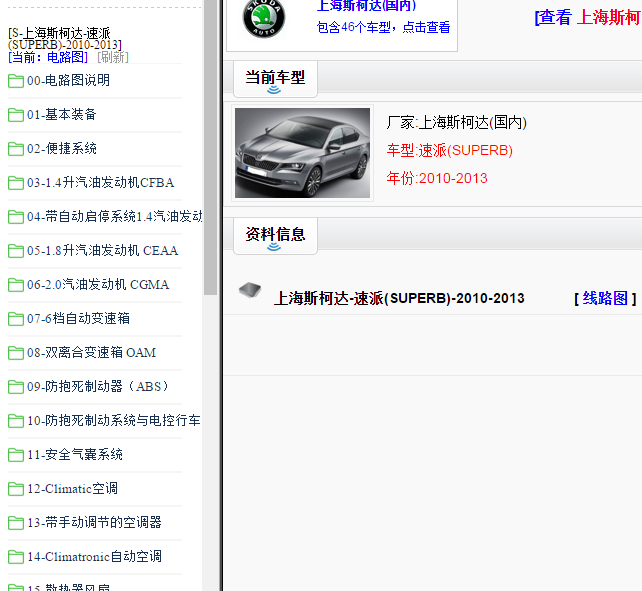The height and width of the screenshot is (591, 642).
Task: Open 07-6档自动变速箱 entry
Action: click(79, 318)
